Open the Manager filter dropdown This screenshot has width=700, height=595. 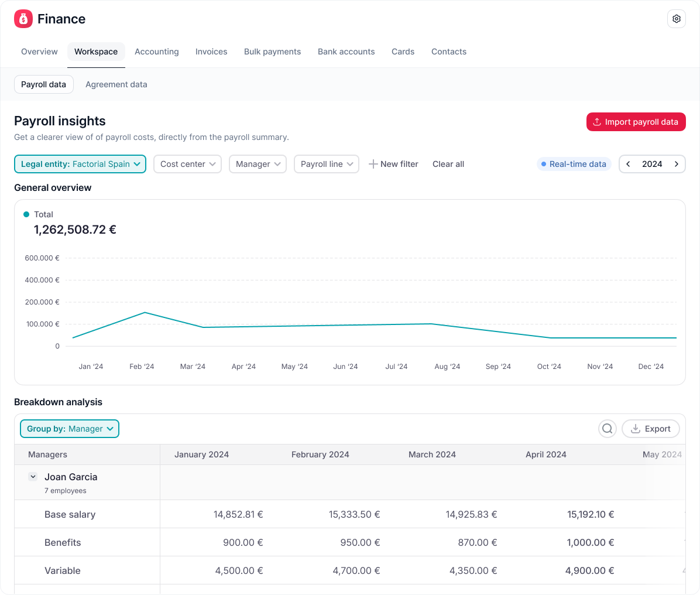(258, 164)
